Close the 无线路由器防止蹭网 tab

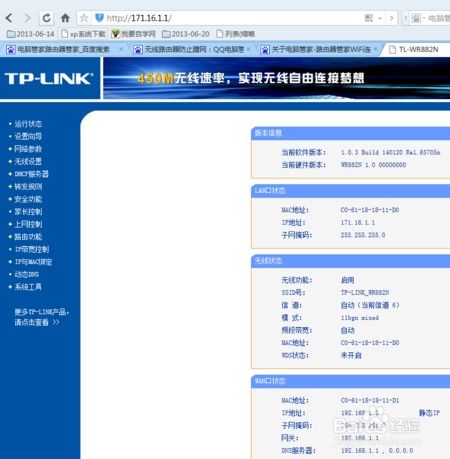pos(249,49)
